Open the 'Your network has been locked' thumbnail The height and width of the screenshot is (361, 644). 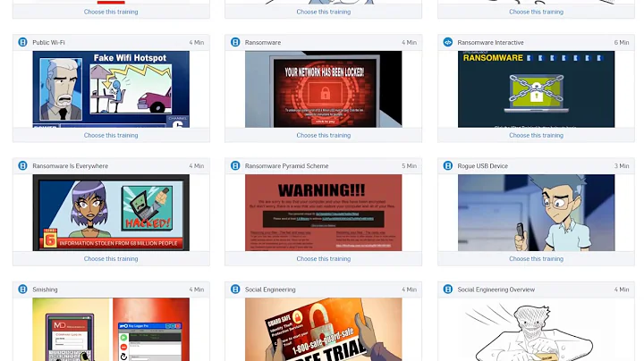324,89
